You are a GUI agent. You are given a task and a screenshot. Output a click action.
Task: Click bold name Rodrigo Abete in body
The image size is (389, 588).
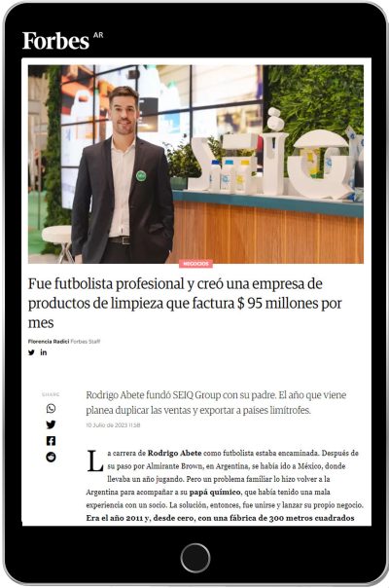tap(175, 453)
